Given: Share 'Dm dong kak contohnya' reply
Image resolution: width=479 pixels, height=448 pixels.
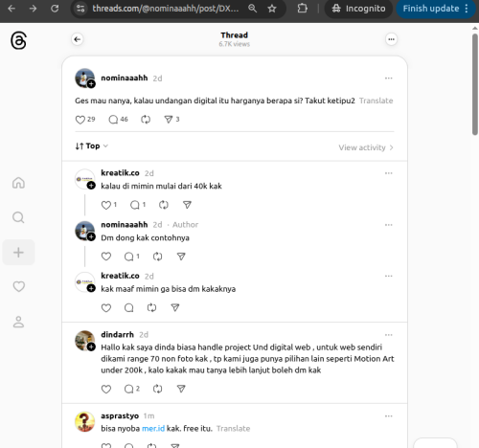Looking at the screenshot, I should (x=181, y=257).
